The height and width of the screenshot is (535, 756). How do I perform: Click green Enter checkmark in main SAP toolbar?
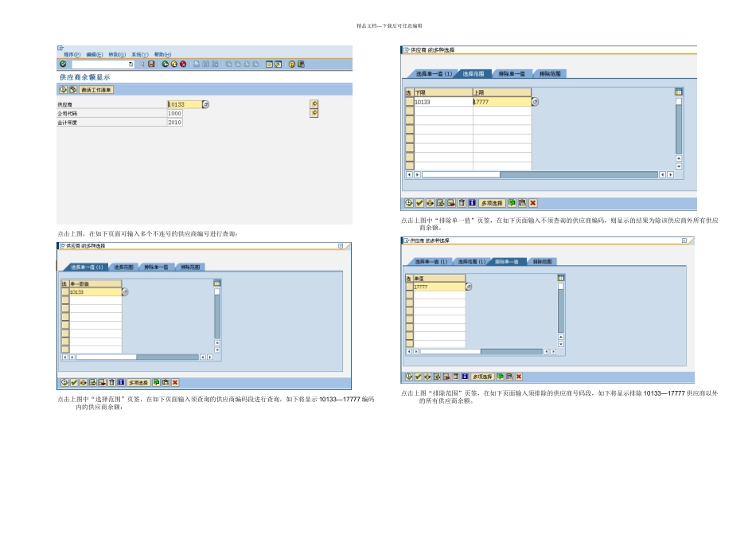coord(63,64)
